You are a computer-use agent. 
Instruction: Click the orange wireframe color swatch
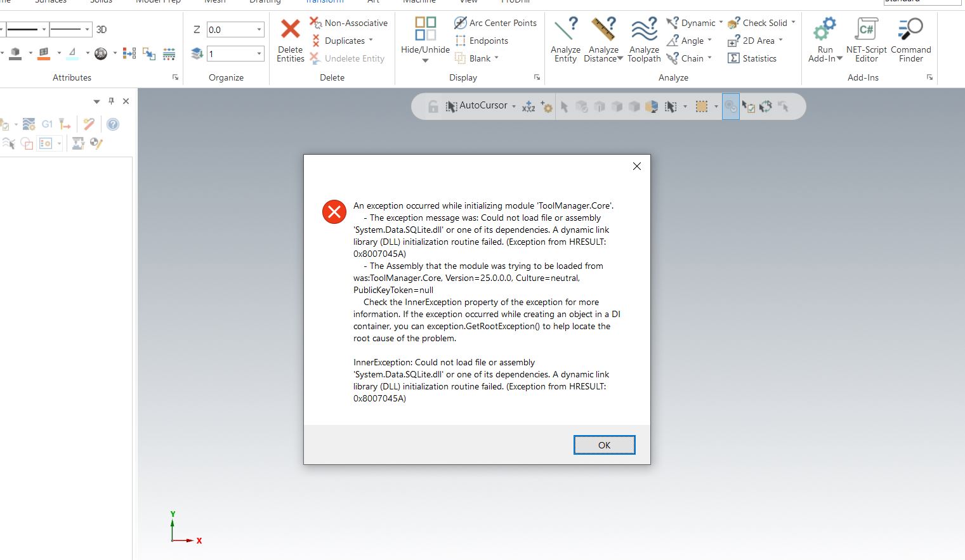pyautogui.click(x=44, y=54)
